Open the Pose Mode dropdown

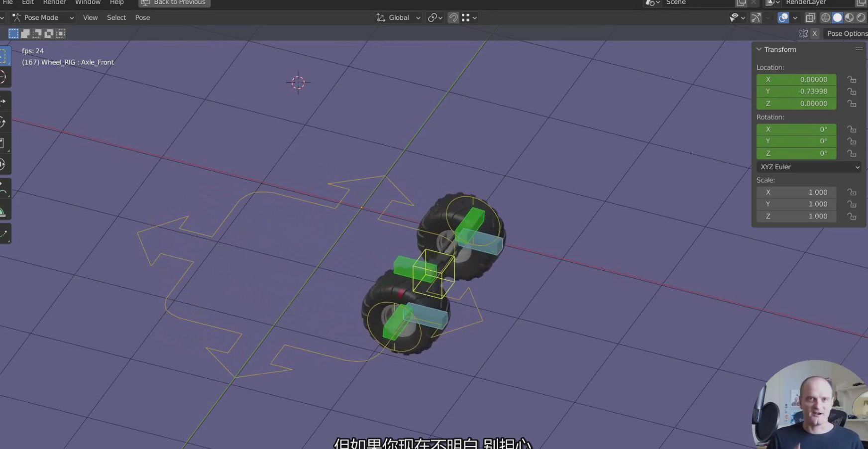point(43,18)
